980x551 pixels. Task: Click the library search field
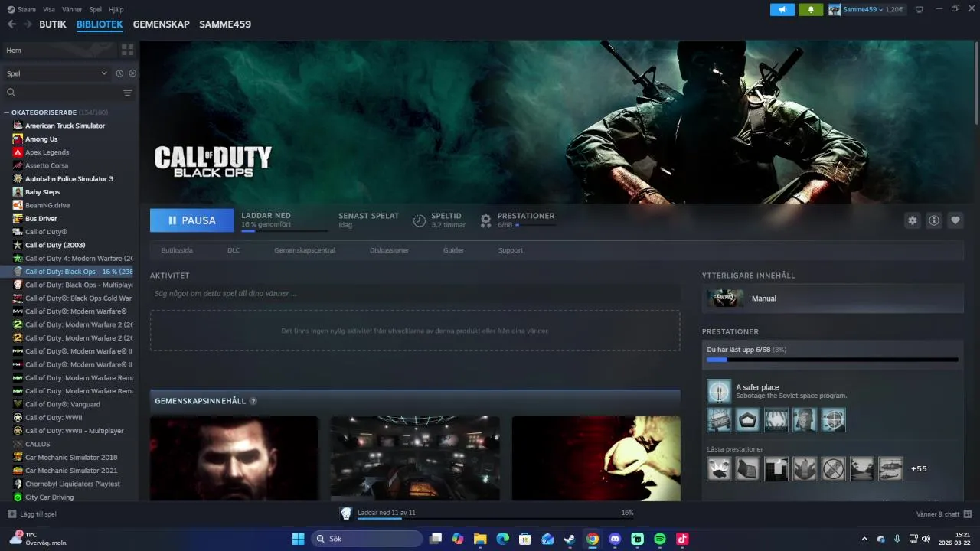tap(63, 93)
